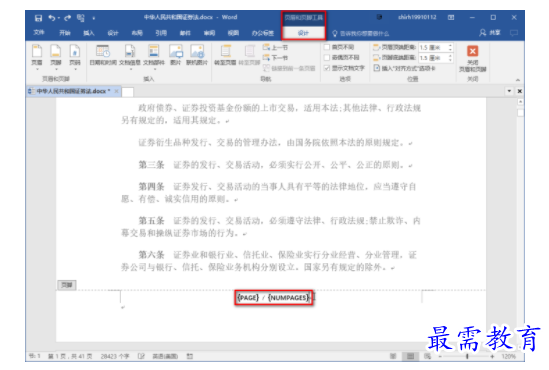Select the header/footer tools 设计 tab
This screenshot has width=549, height=370.
point(303,33)
